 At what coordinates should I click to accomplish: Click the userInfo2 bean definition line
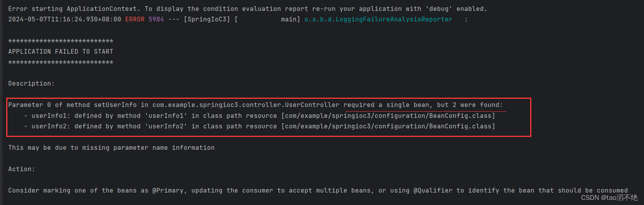tap(260, 126)
